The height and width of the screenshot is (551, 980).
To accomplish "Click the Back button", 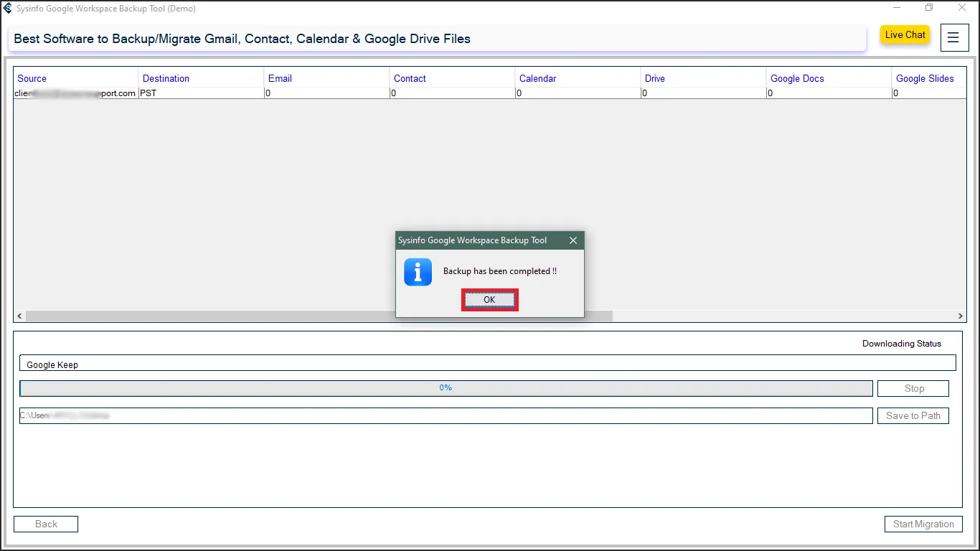I will [x=46, y=524].
